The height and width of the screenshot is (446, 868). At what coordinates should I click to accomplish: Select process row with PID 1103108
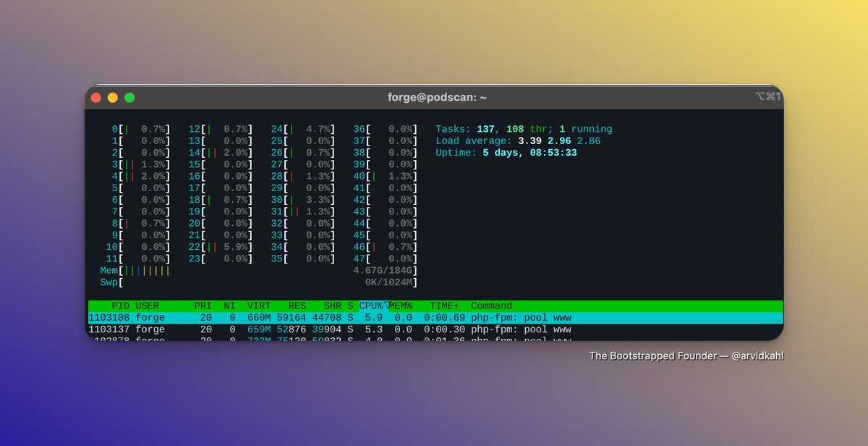tap(435, 318)
